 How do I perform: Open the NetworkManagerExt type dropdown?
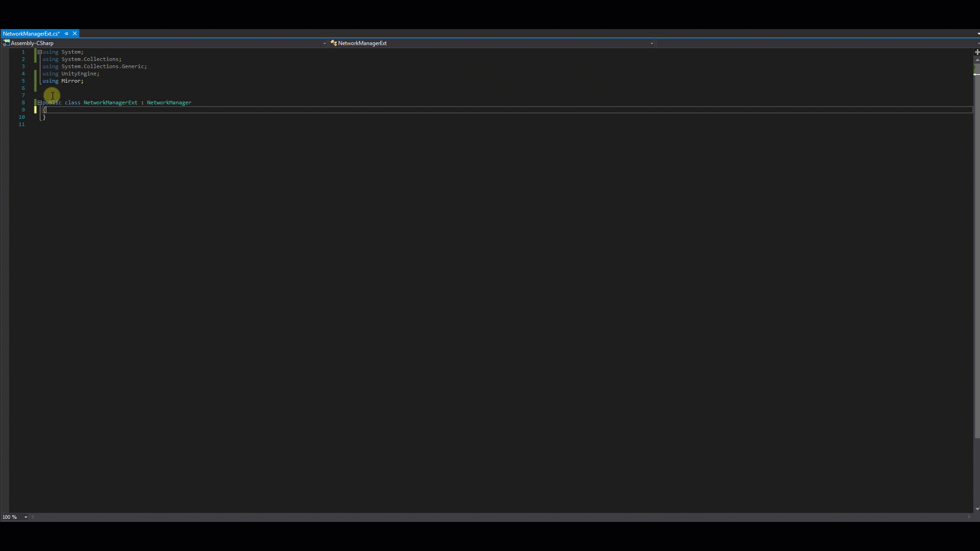651,43
